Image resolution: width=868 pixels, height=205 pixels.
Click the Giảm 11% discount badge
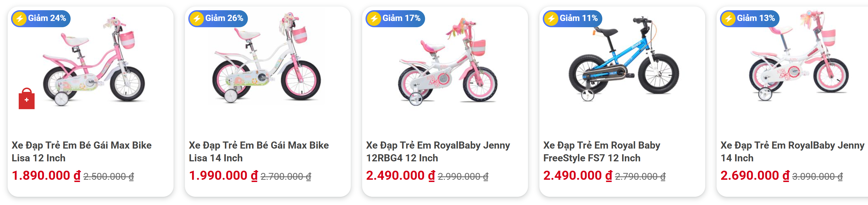point(573,18)
